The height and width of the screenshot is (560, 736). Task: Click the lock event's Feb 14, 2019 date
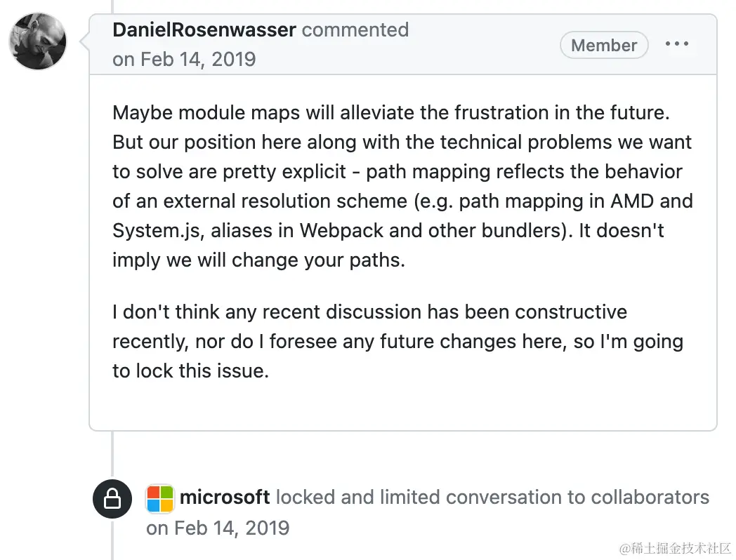pos(218,528)
